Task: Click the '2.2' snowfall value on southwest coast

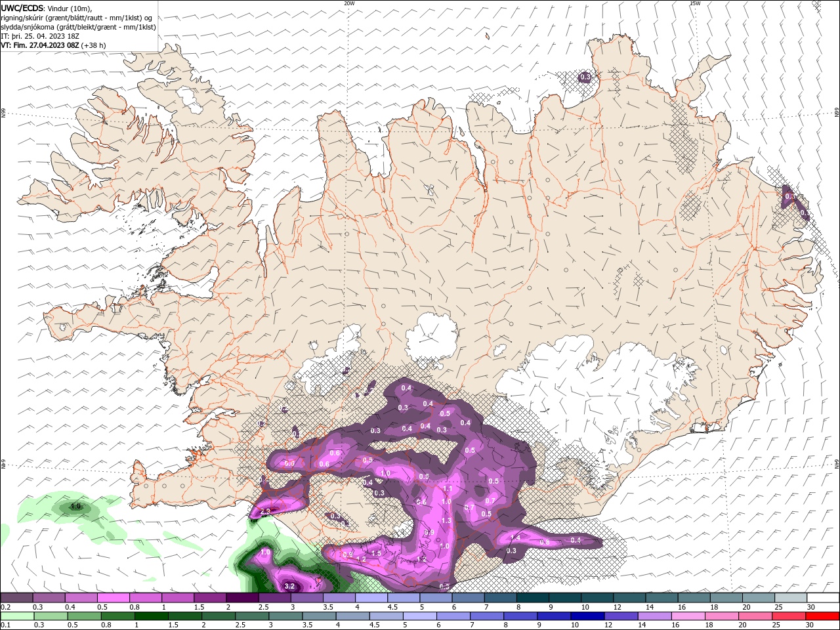Action: point(265,511)
